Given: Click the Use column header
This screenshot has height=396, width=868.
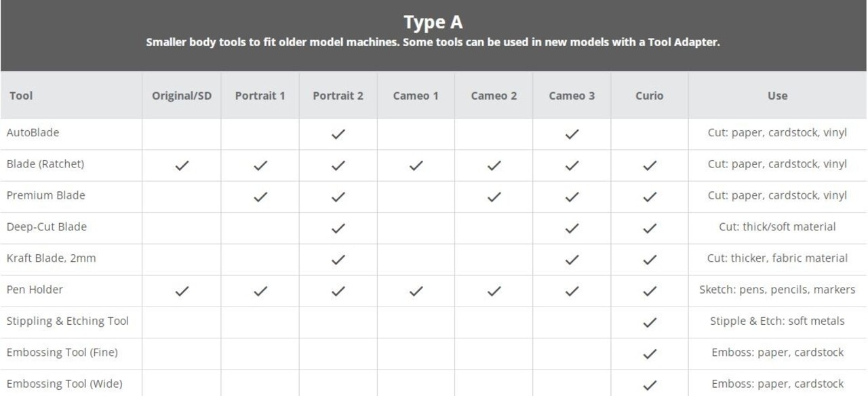Looking at the screenshot, I should pos(777,96).
